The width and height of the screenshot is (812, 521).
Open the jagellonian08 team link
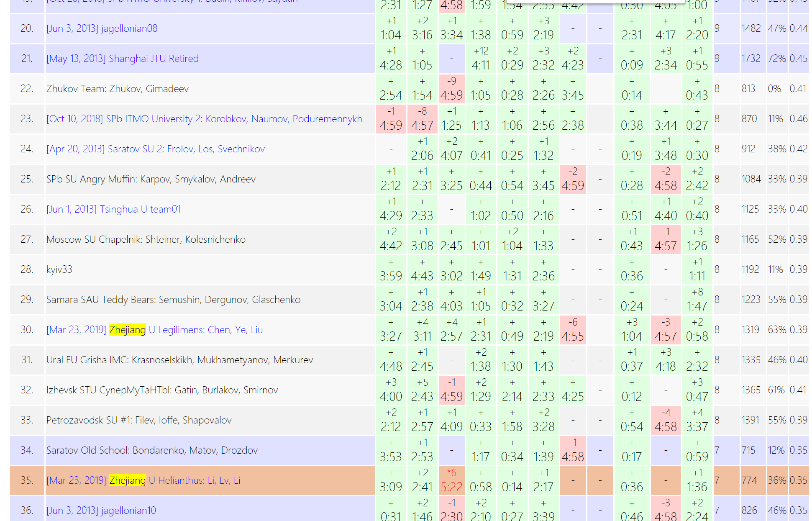pos(102,28)
